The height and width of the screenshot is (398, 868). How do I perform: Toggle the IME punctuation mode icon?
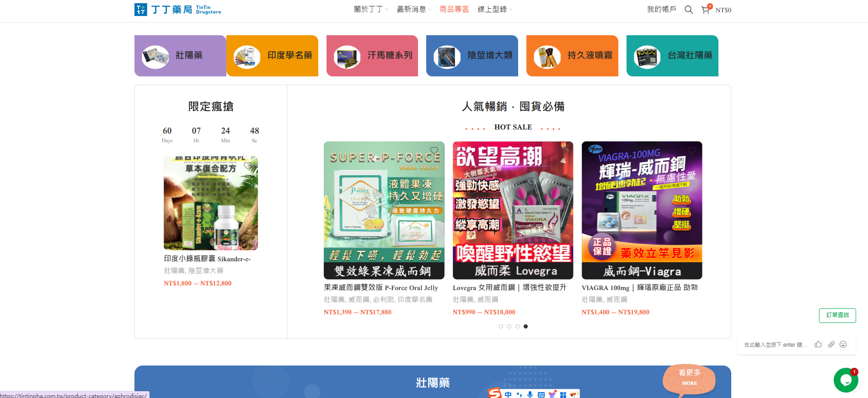pos(519,394)
